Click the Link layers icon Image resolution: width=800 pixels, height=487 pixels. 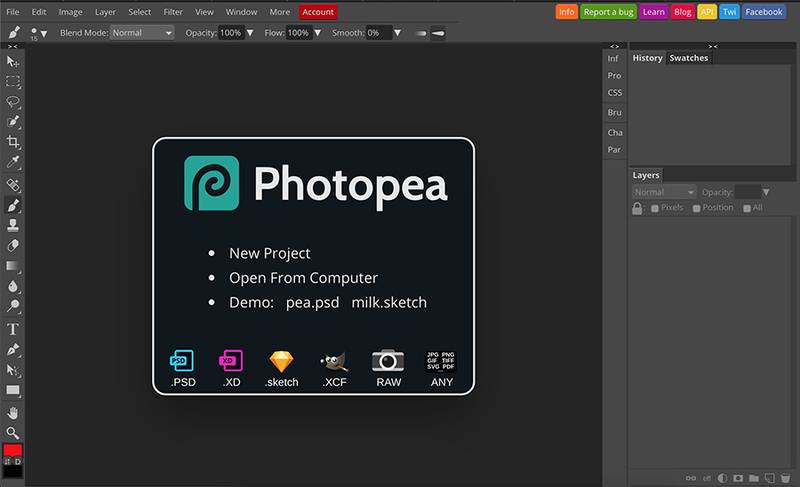[x=690, y=478]
